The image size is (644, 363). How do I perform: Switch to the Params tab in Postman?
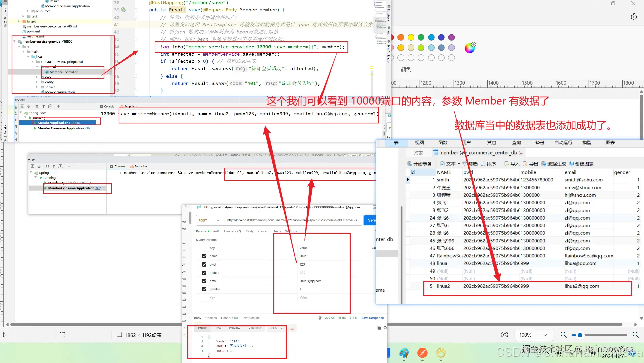click(202, 231)
